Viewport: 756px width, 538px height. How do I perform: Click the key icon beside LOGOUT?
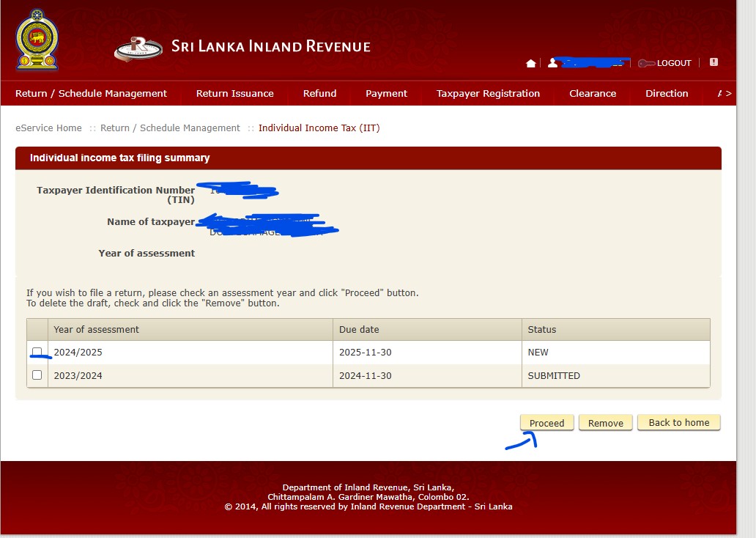click(x=646, y=64)
